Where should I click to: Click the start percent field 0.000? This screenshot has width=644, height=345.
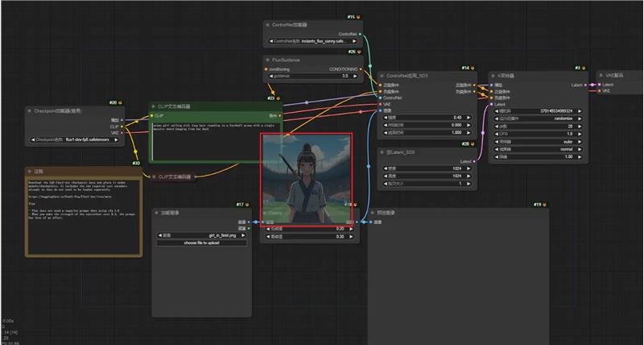point(427,125)
